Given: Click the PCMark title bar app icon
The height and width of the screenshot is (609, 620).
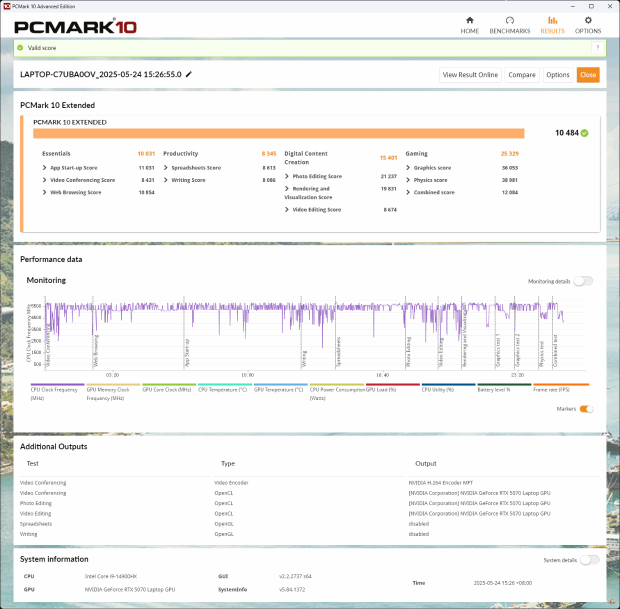Looking at the screenshot, I should (x=6, y=6).
